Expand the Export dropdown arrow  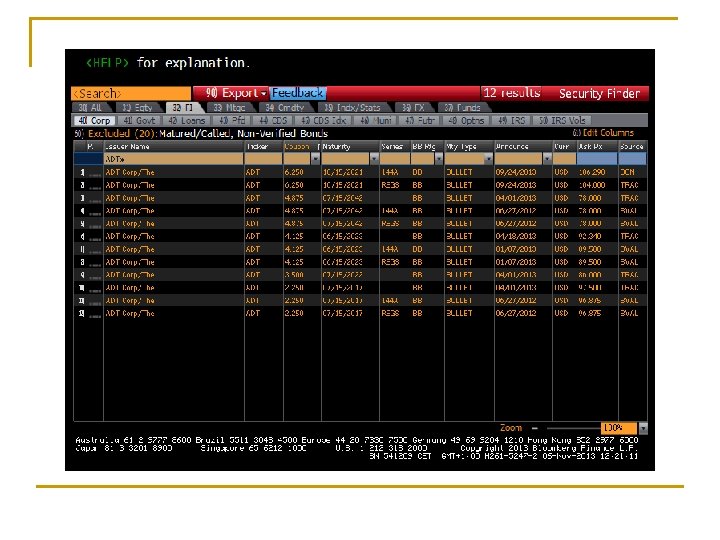(x=264, y=94)
